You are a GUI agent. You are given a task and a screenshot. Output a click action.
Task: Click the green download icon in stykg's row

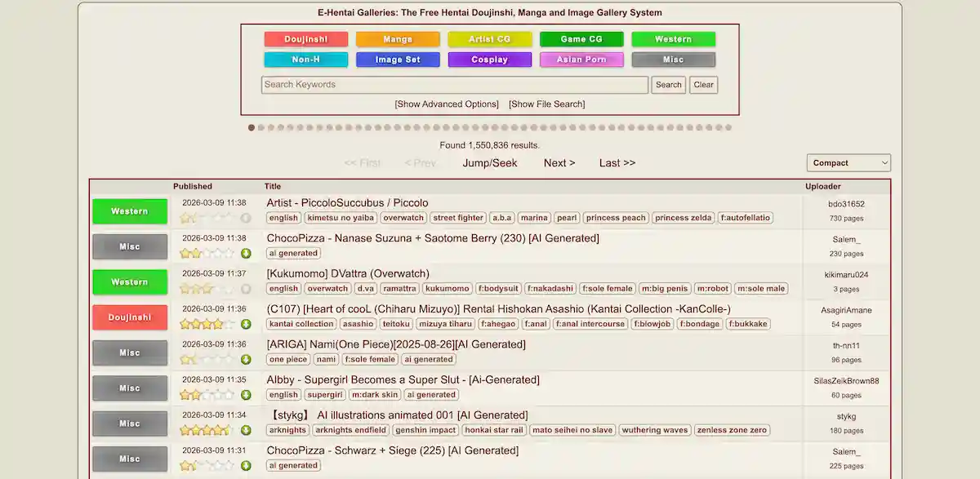tap(246, 430)
